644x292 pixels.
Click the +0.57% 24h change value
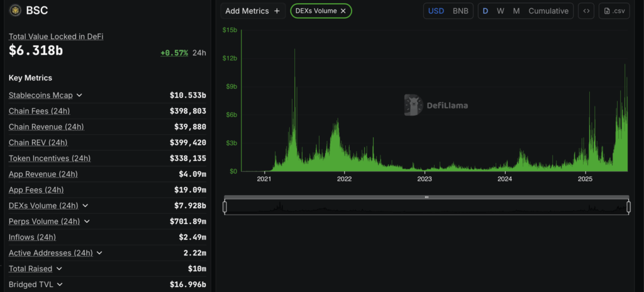pyautogui.click(x=174, y=53)
